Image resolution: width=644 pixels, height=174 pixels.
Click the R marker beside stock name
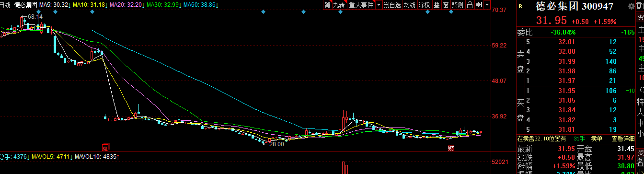click(x=521, y=7)
